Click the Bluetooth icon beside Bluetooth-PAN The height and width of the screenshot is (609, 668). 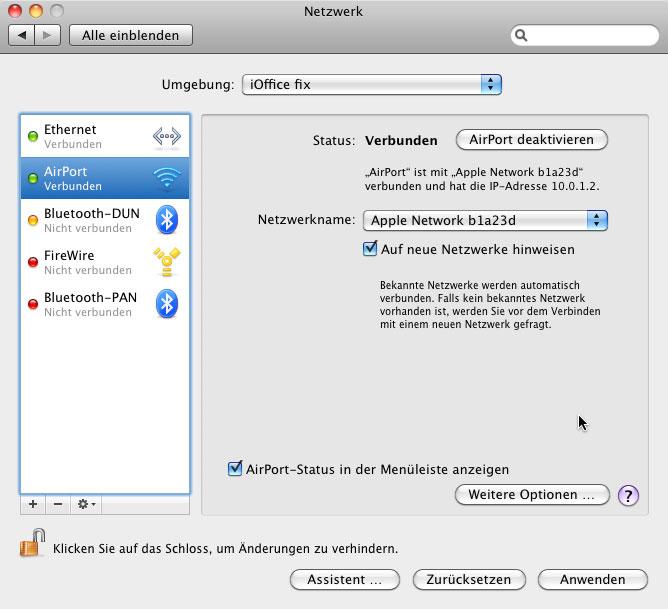pyautogui.click(x=167, y=304)
